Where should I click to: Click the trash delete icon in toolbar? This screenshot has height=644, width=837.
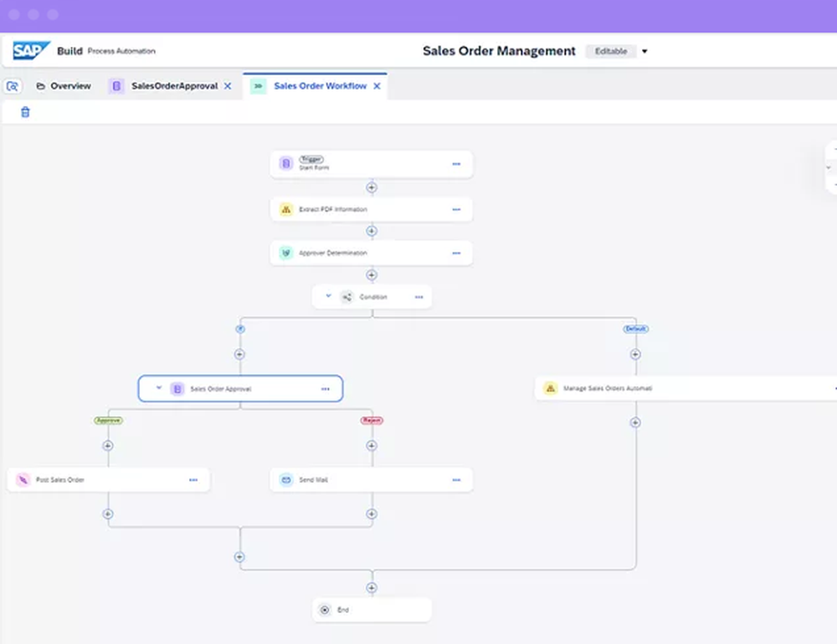(x=25, y=112)
